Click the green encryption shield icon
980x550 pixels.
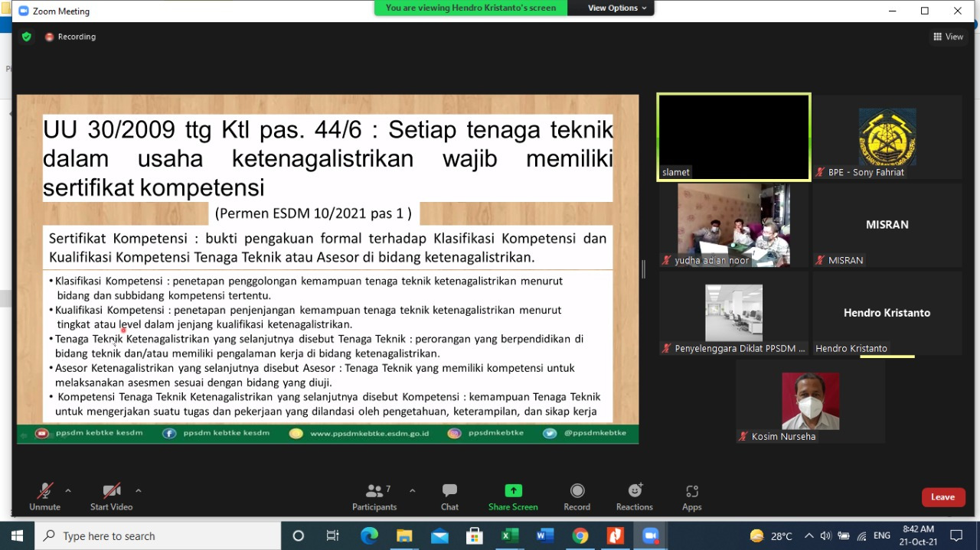[x=26, y=36]
